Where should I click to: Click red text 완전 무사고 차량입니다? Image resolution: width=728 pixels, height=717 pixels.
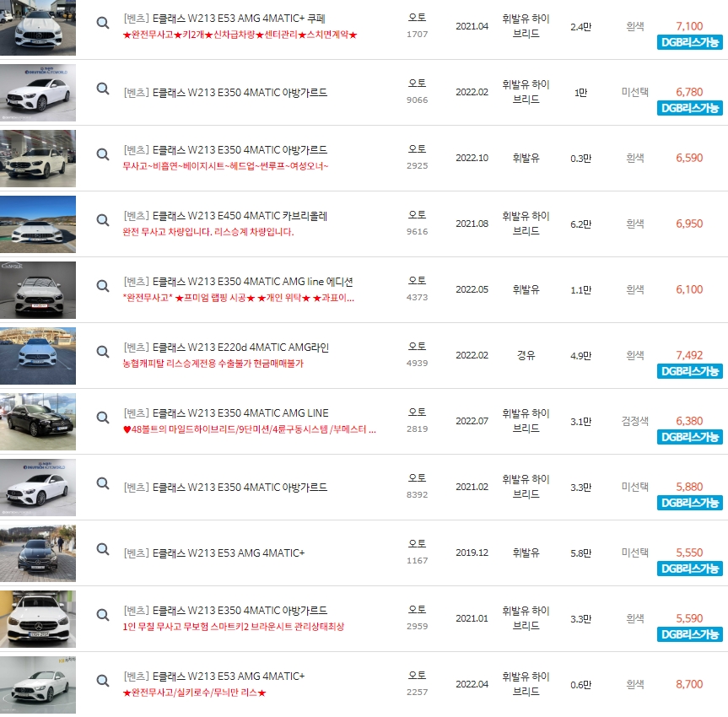pos(208,232)
